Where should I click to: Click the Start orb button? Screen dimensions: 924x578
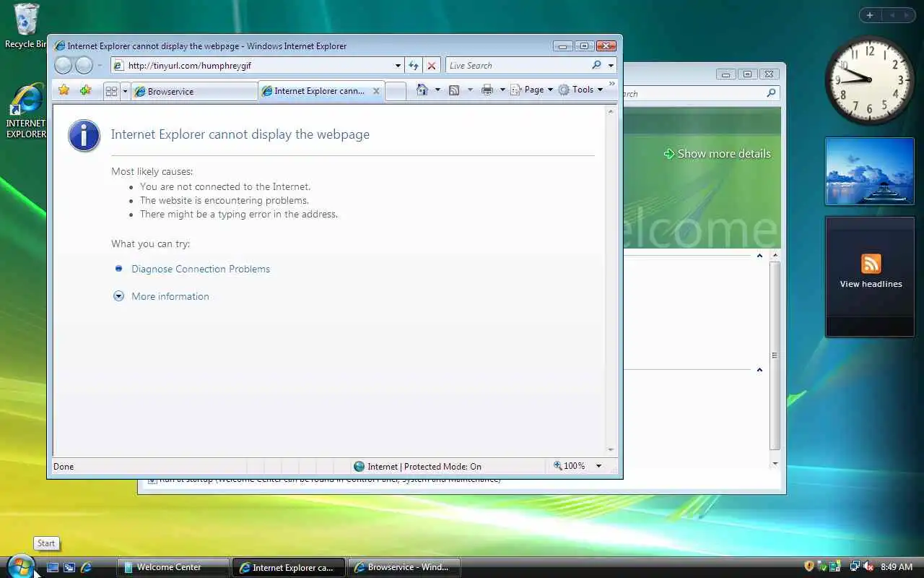coord(19,566)
